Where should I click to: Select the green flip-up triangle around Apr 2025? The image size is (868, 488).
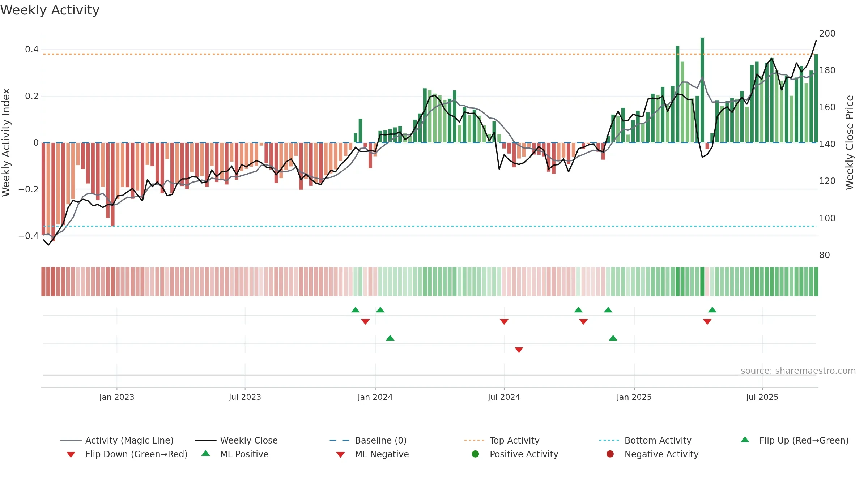(x=712, y=310)
